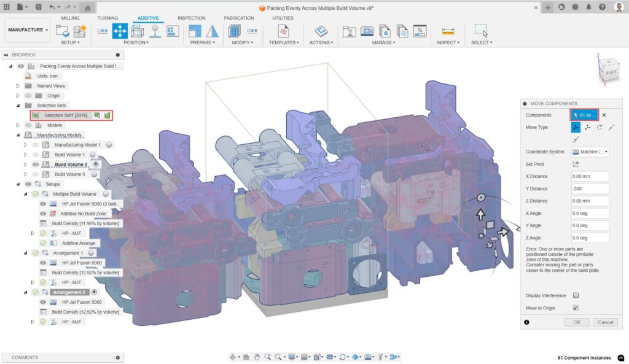629x364 pixels.
Task: Choose Rotate move type icon
Action: 600,128
